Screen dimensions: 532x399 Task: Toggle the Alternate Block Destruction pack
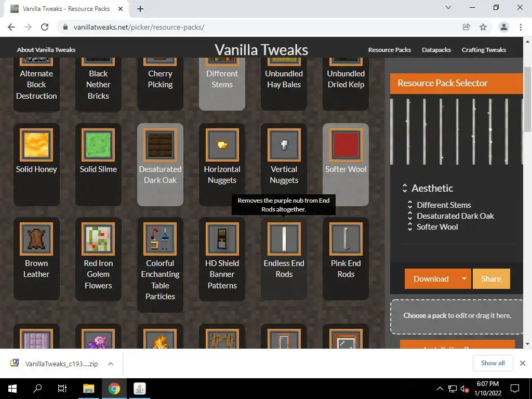(36, 84)
